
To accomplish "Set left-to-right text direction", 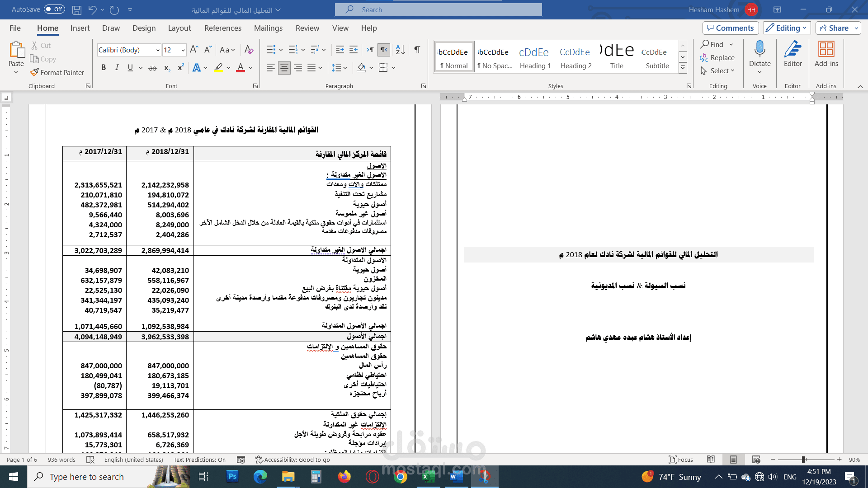I will tap(370, 50).
